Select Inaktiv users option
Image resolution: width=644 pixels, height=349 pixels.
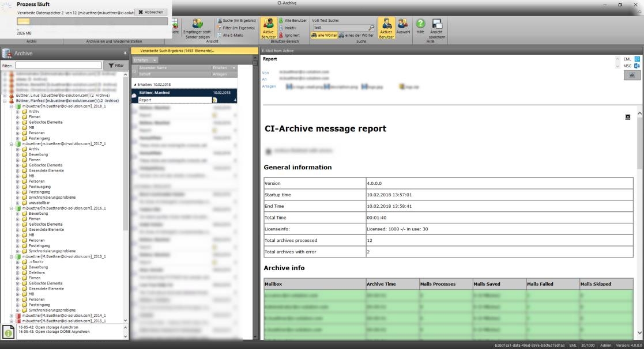click(x=287, y=28)
